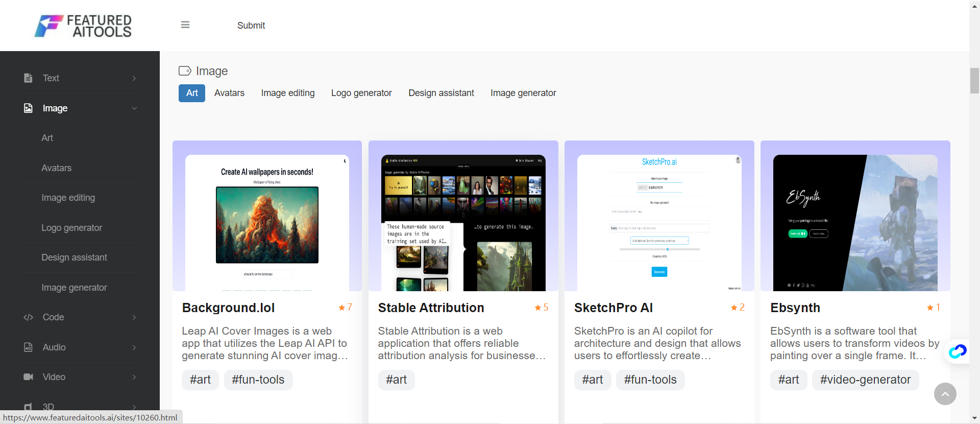Click the Stable Attribution preview thumbnail
Viewport: 980px width, 424px height.
463,223
